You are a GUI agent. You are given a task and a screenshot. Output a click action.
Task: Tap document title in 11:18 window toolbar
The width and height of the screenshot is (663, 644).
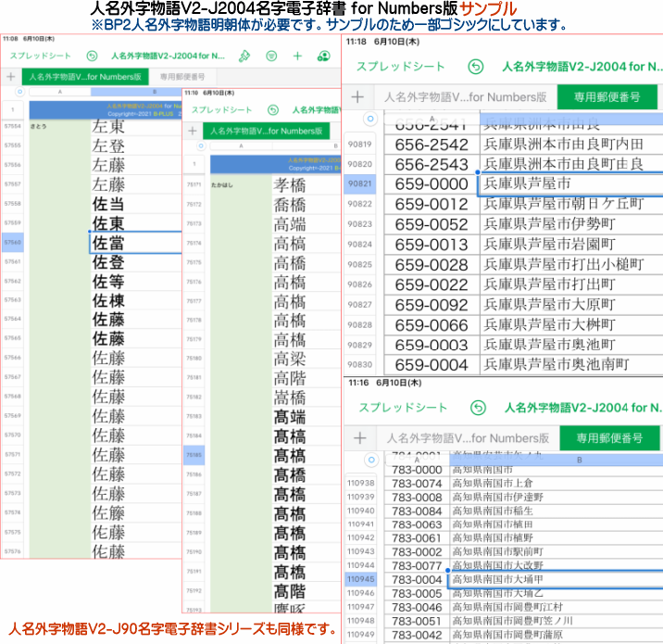582,67
